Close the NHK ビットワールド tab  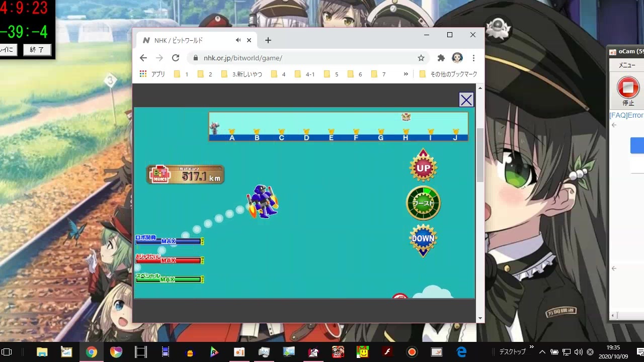[x=249, y=40]
